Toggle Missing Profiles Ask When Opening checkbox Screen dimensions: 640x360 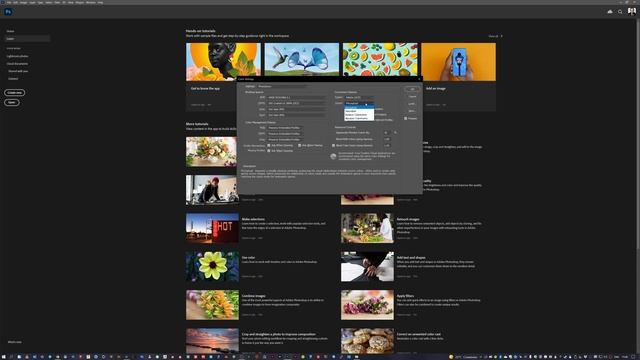click(269, 151)
